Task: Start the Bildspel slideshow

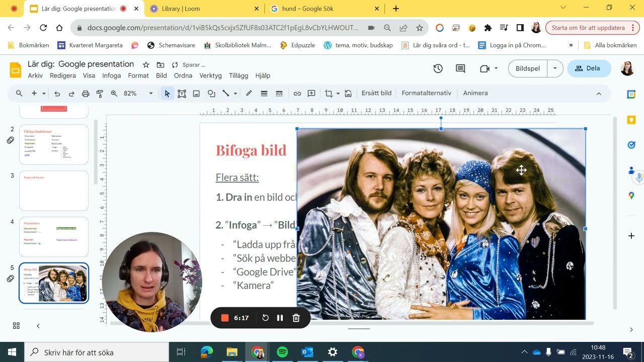Action: tap(528, 68)
